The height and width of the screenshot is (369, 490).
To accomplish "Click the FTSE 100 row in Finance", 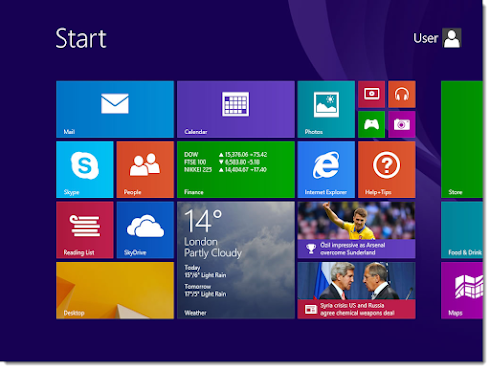I will tap(221, 162).
